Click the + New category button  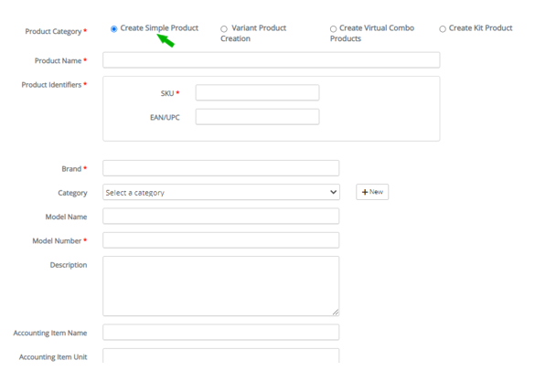point(372,192)
